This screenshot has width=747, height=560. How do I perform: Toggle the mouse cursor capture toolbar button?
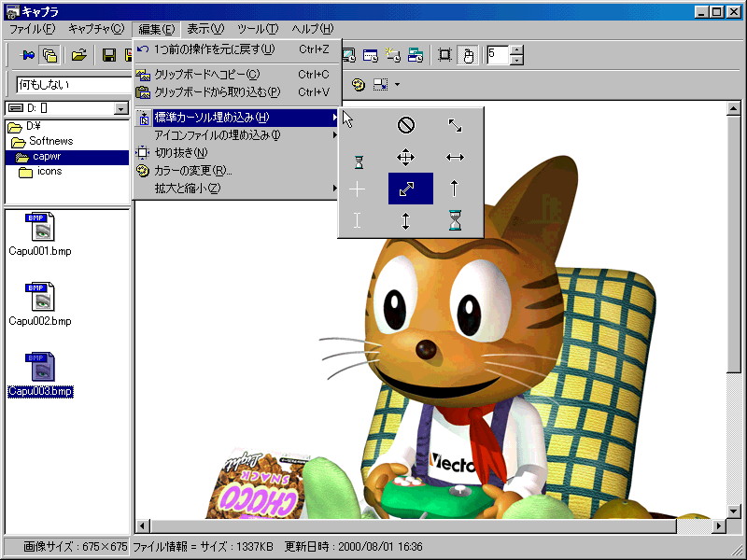(470, 55)
